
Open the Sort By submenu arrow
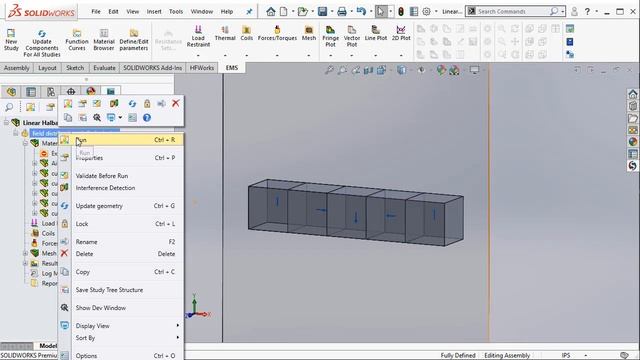[178, 338]
